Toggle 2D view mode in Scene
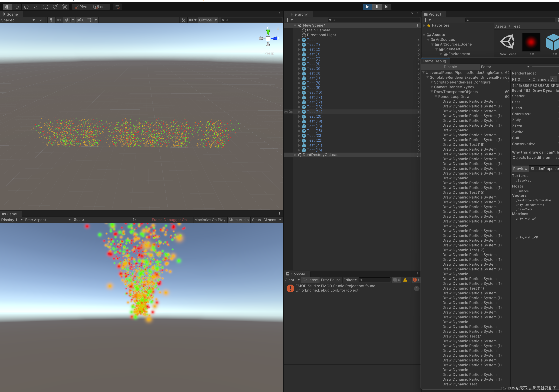The width and height of the screenshot is (559, 392). (42, 20)
